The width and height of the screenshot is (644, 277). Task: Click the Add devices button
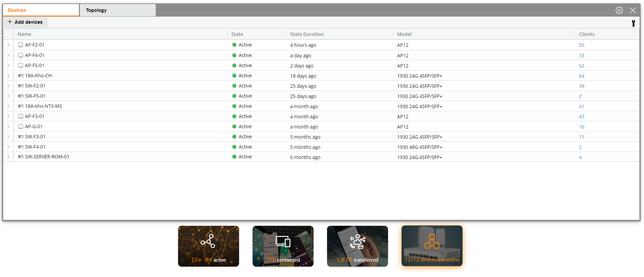pos(25,22)
